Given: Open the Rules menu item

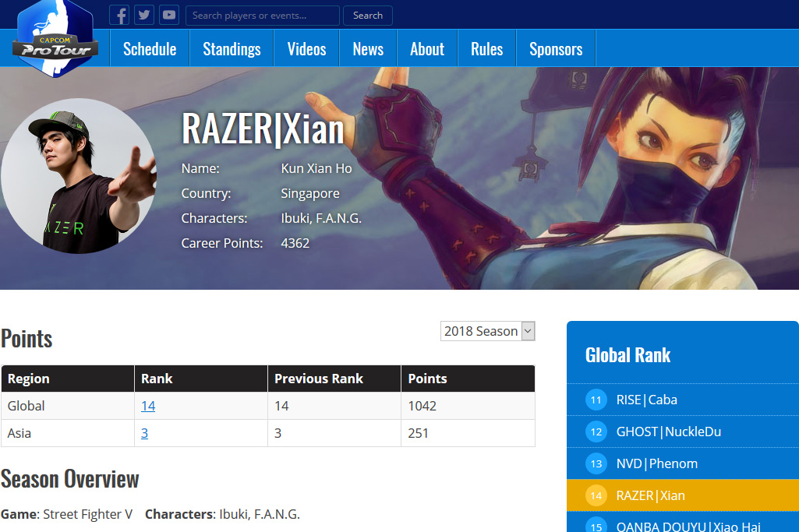Looking at the screenshot, I should [486, 48].
